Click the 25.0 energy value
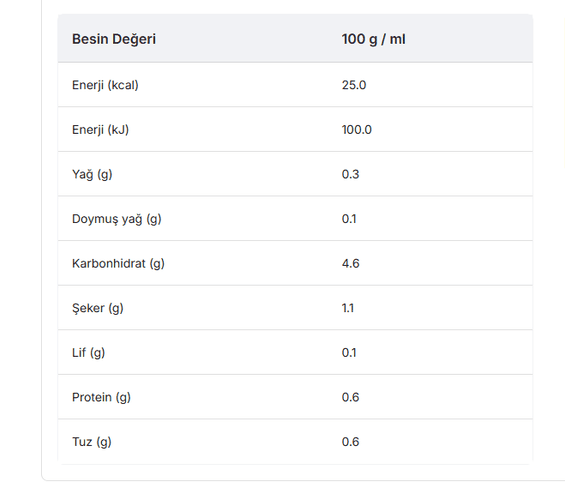Screen dimensions: 565x494 (x=354, y=85)
